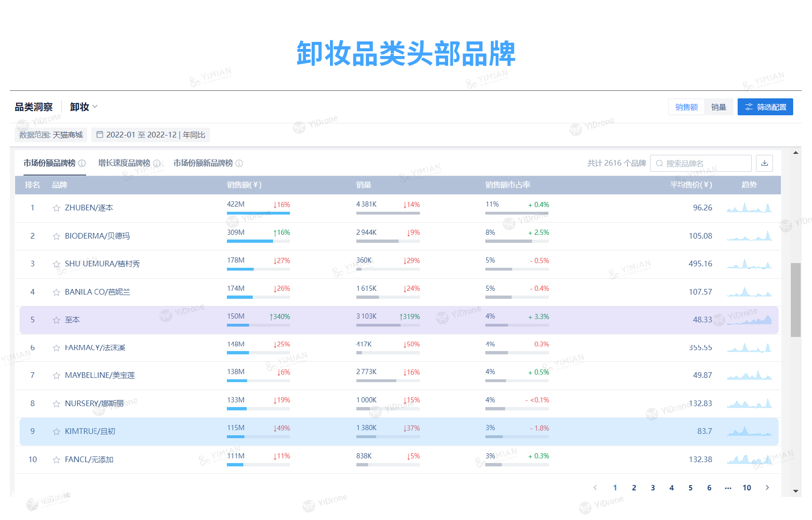Click the calendar icon in date range

[100, 135]
